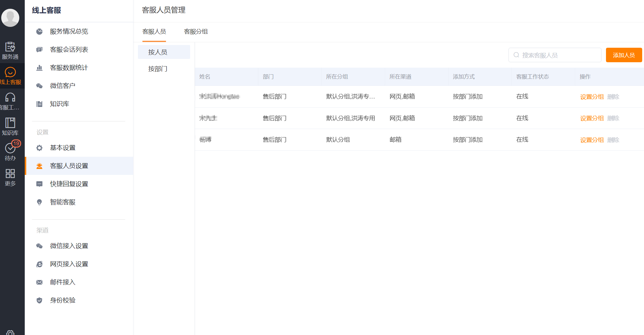Click 设置分组 in the first row

click(x=592, y=97)
